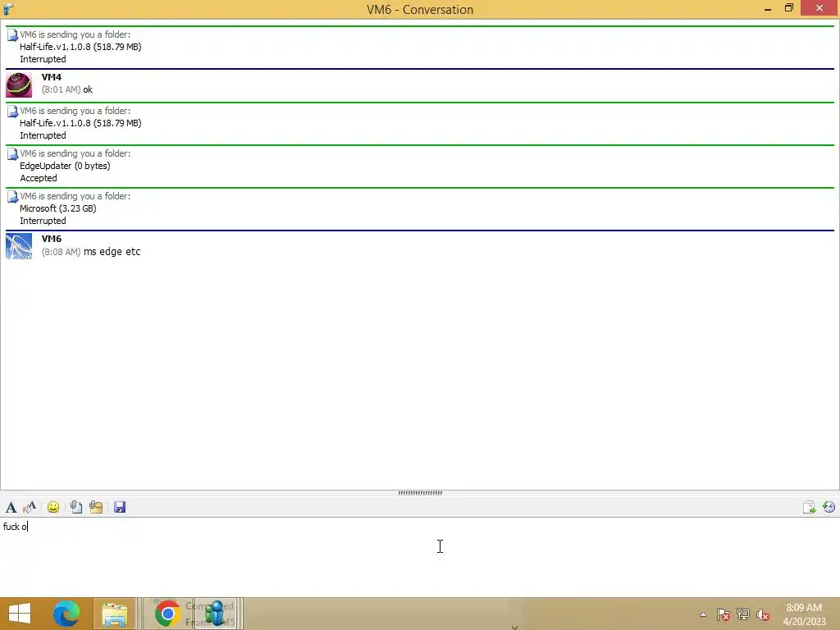This screenshot has height=630, width=840.
Task: Close the VM6 Conversation window
Action: (819, 8)
